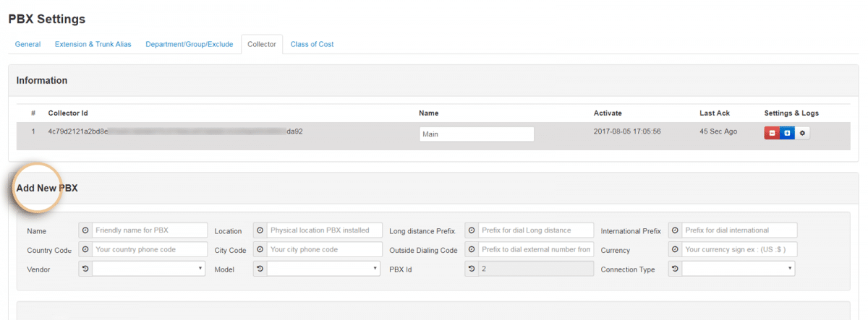
Task: Click the red minus collector button
Action: pos(772,134)
